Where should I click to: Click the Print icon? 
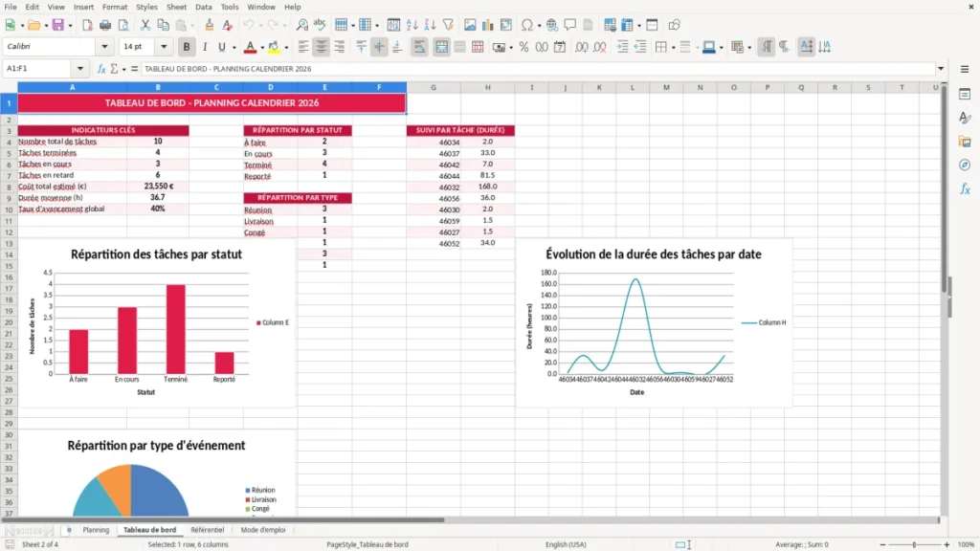tap(105, 25)
